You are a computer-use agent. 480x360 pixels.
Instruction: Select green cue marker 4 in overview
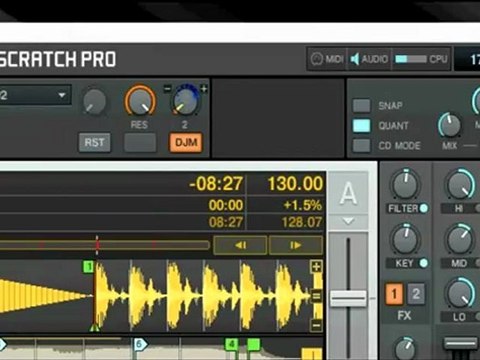tap(231, 344)
